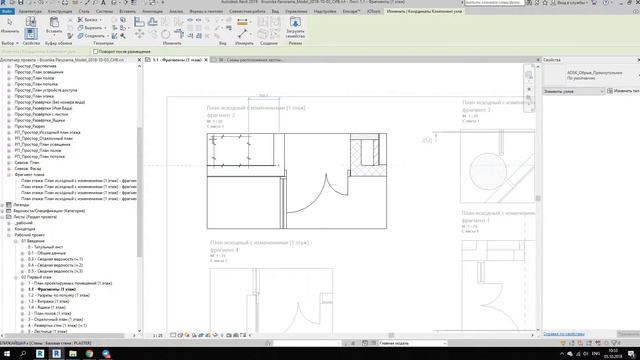
Task: Click the drawing area vertical scrollbar
Action: (x=538, y=198)
